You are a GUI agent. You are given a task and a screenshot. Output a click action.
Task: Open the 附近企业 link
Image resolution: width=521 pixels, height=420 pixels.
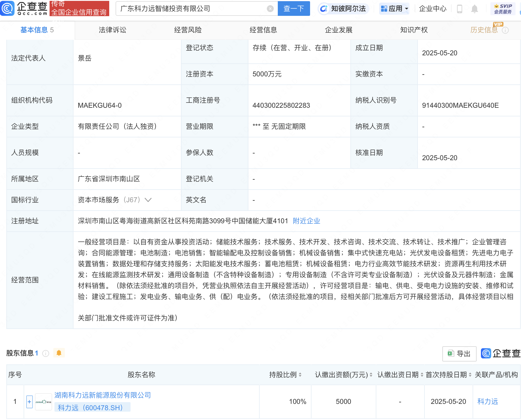[x=306, y=221]
